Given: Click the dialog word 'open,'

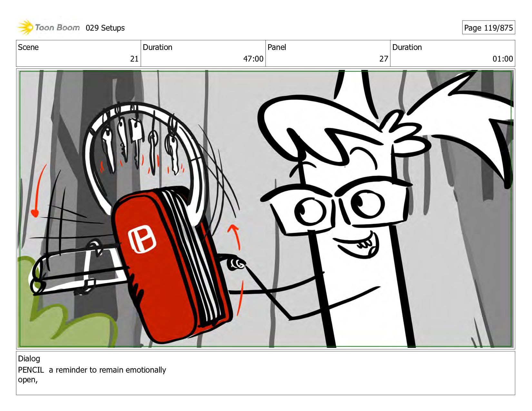Looking at the screenshot, I should (28, 380).
